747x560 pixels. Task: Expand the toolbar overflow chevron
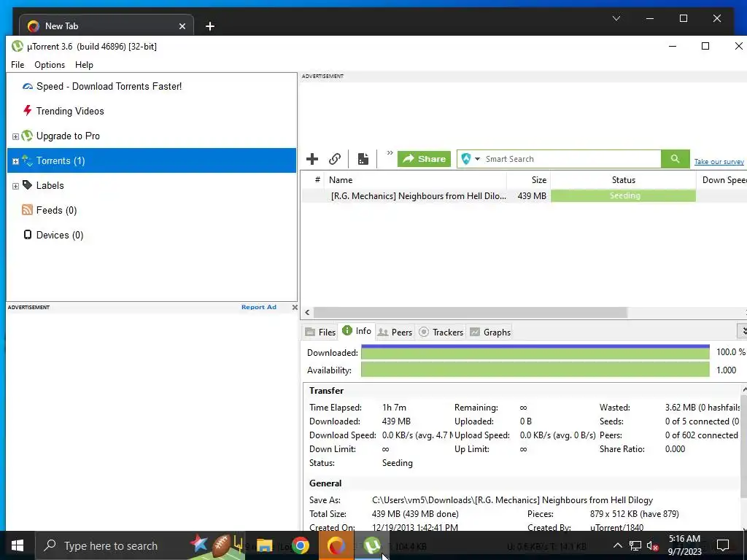pos(390,153)
